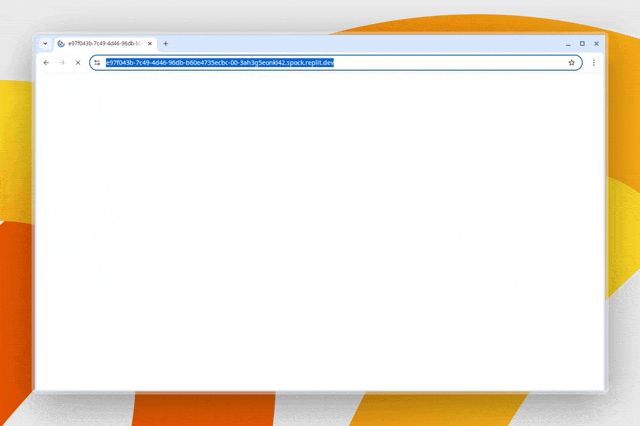Bookmark this page with the star icon

click(572, 62)
